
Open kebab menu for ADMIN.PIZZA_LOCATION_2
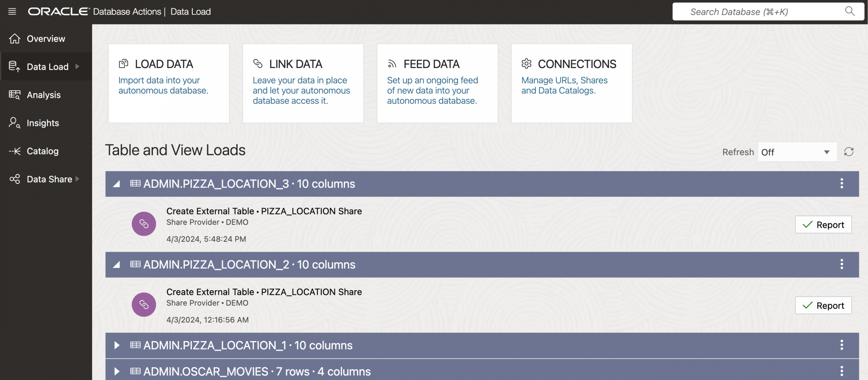[x=842, y=264]
